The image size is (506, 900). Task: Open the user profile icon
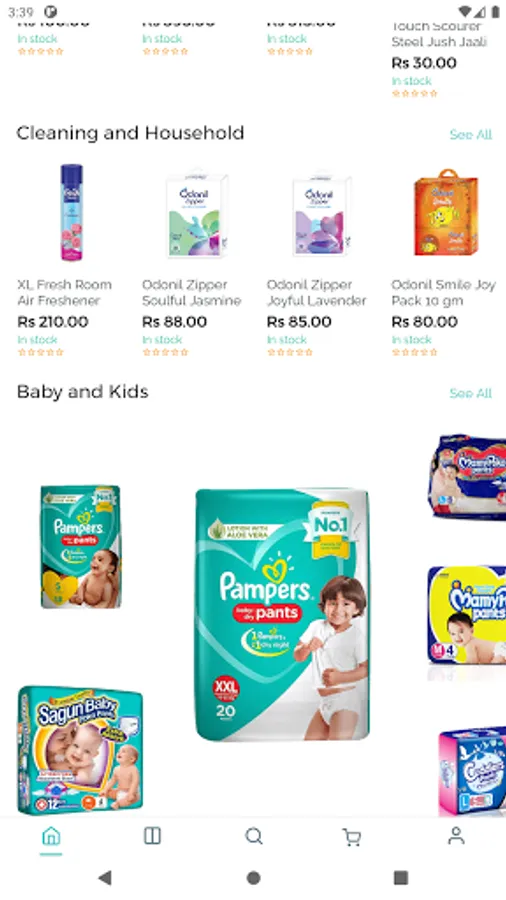[456, 836]
